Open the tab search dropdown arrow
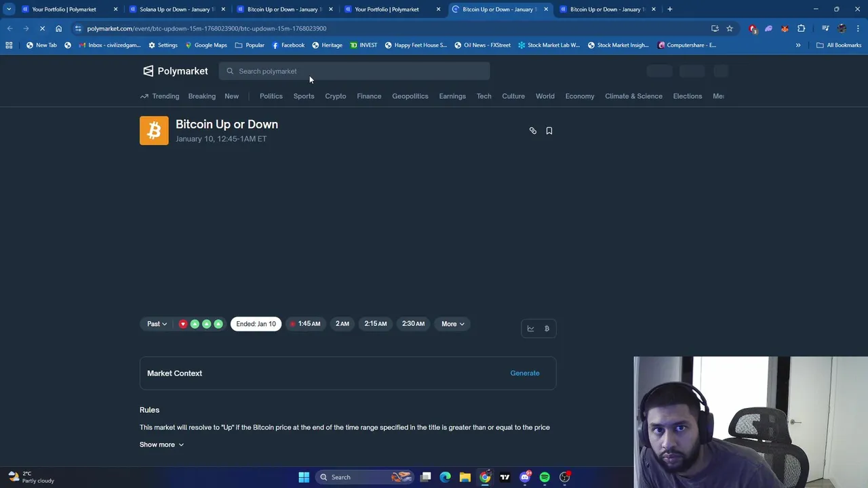 [9, 9]
